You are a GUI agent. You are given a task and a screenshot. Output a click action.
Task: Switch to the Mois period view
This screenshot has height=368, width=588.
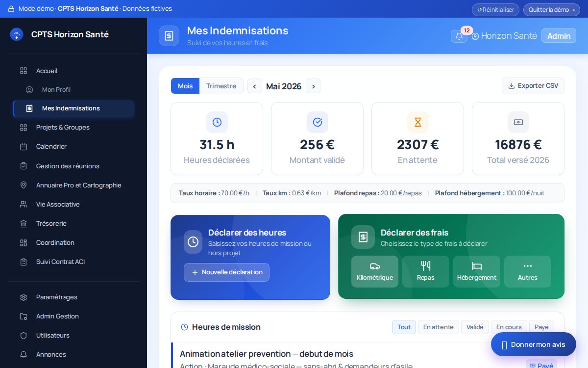click(185, 86)
